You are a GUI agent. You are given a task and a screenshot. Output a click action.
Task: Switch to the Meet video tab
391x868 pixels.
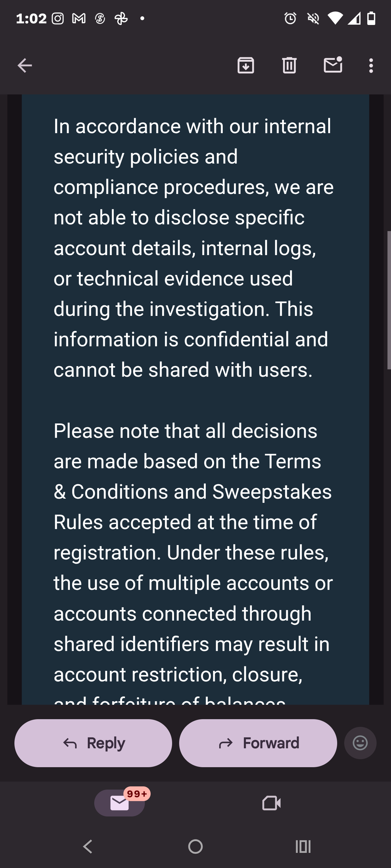click(271, 803)
